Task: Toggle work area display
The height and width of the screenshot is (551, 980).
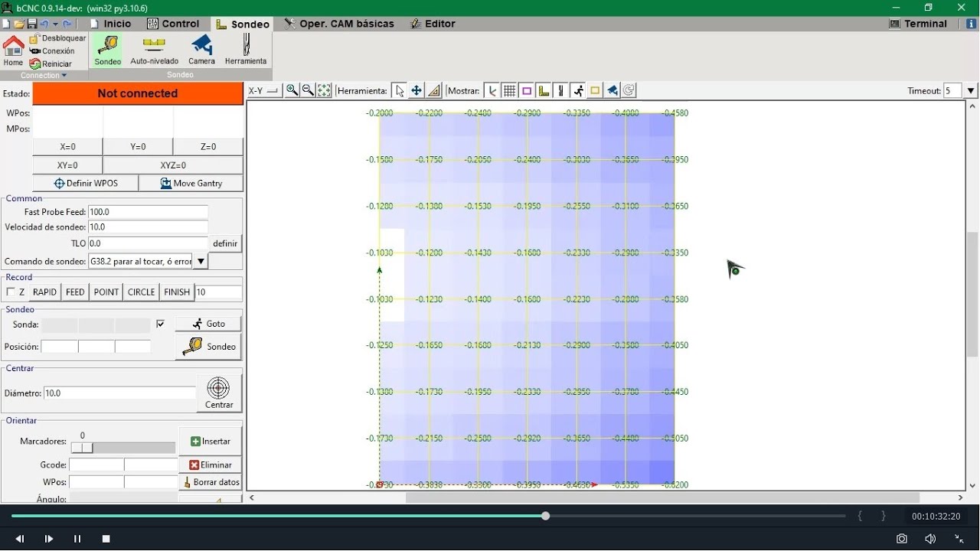Action: click(595, 90)
